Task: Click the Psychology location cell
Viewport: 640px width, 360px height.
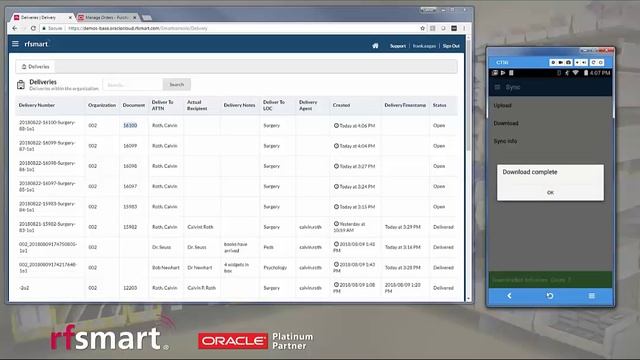Action: point(275,268)
